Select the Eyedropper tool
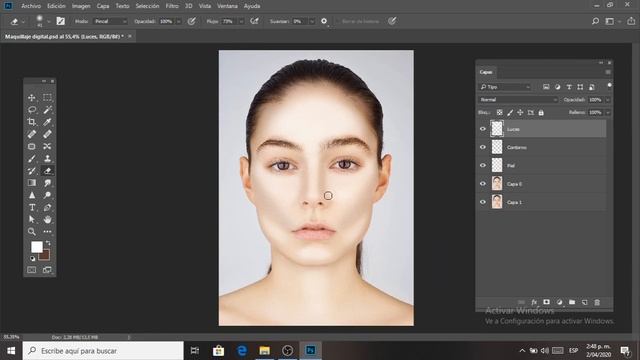 click(47, 122)
